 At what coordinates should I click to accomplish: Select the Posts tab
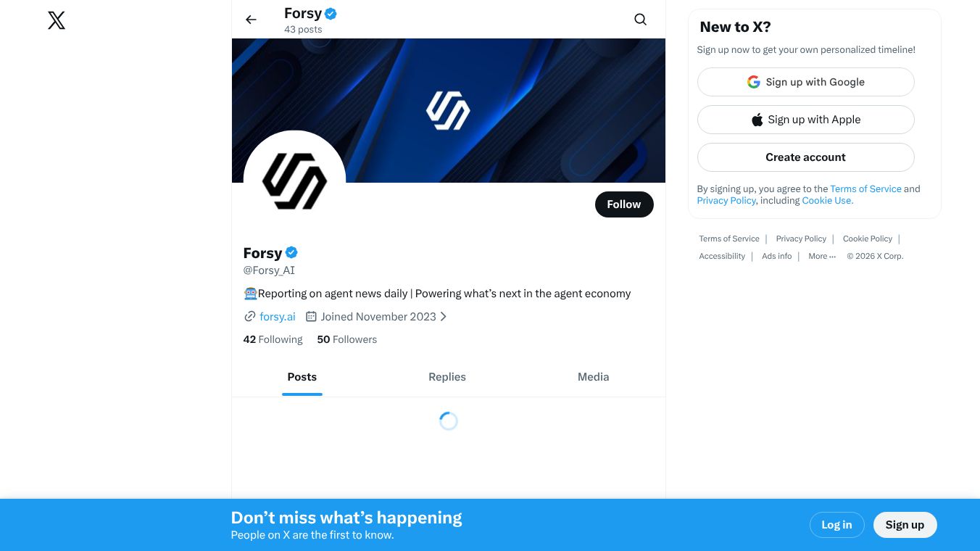(302, 377)
